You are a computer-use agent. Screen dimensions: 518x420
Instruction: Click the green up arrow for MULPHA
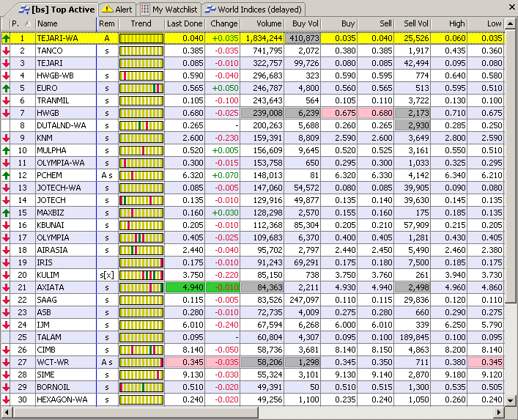6,151
